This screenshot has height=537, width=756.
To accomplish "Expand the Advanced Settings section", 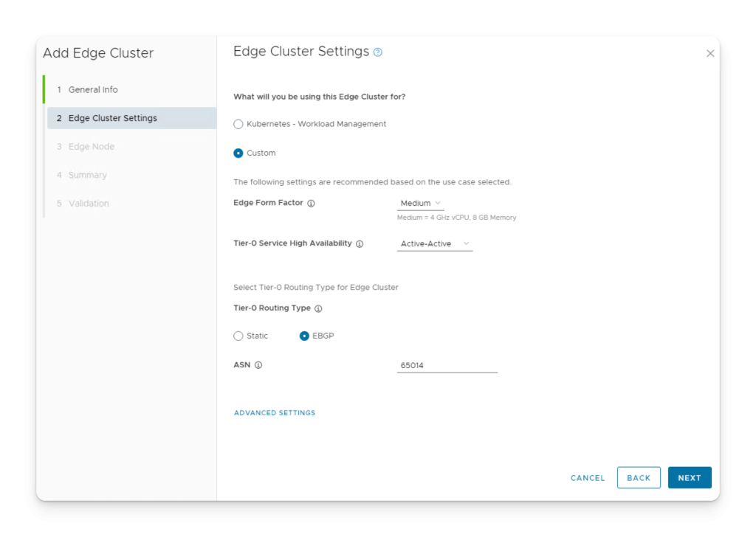I will pos(275,413).
